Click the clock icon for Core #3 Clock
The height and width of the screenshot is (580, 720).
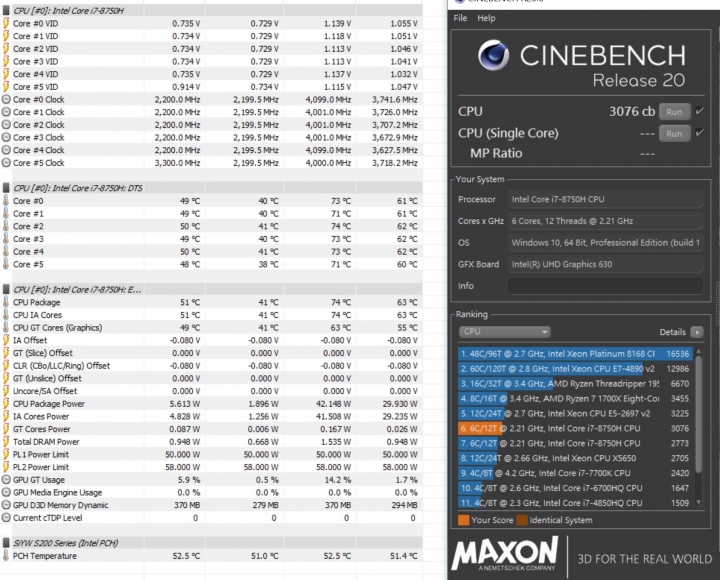[6, 137]
